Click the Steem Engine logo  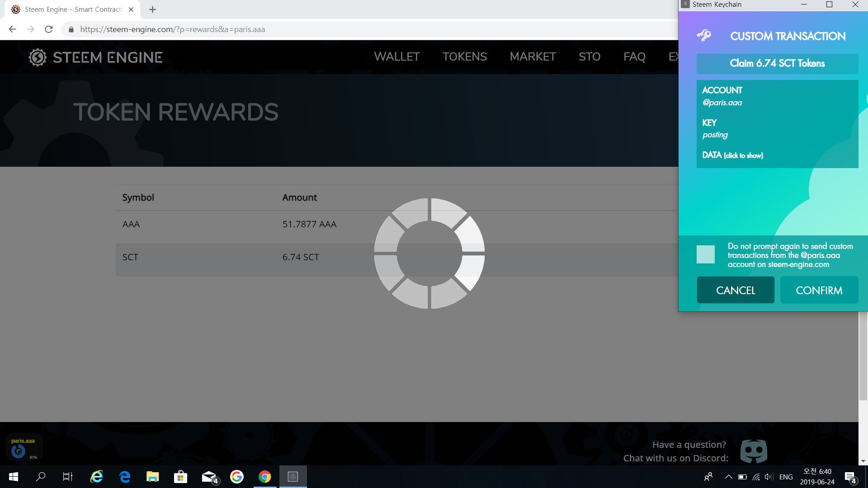click(95, 57)
